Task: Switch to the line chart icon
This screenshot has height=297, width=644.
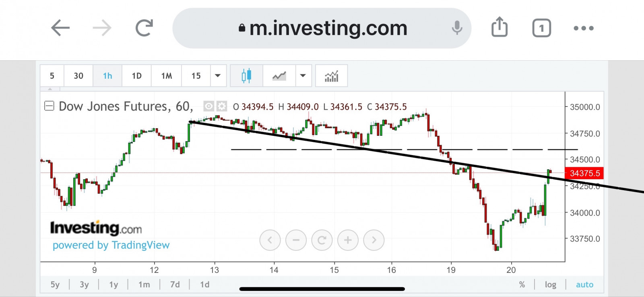Action: [x=279, y=76]
